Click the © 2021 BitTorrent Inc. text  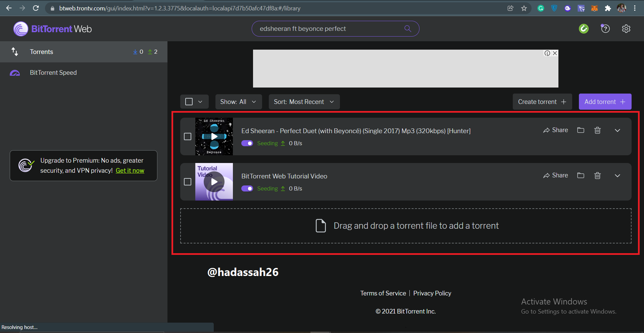405,311
